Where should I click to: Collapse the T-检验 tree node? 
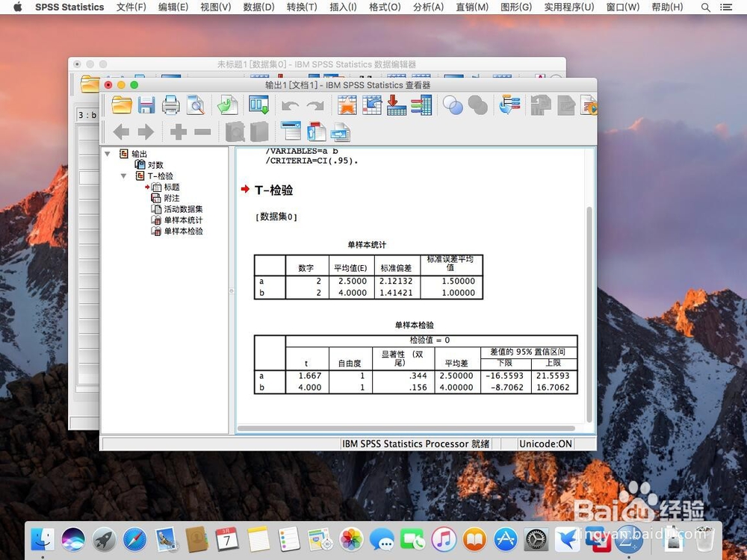[x=123, y=175]
